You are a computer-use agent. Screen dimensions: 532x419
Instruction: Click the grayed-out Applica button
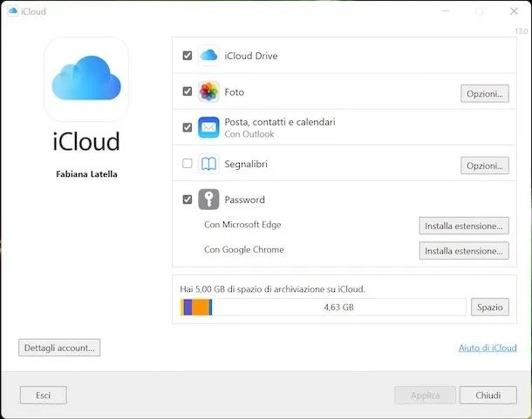coord(425,395)
